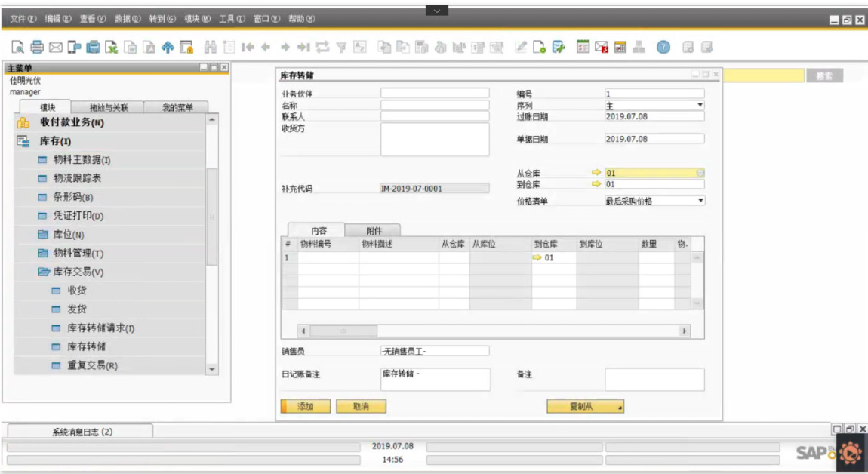
Task: Click the sort table icon in toolbar
Action: (360, 48)
